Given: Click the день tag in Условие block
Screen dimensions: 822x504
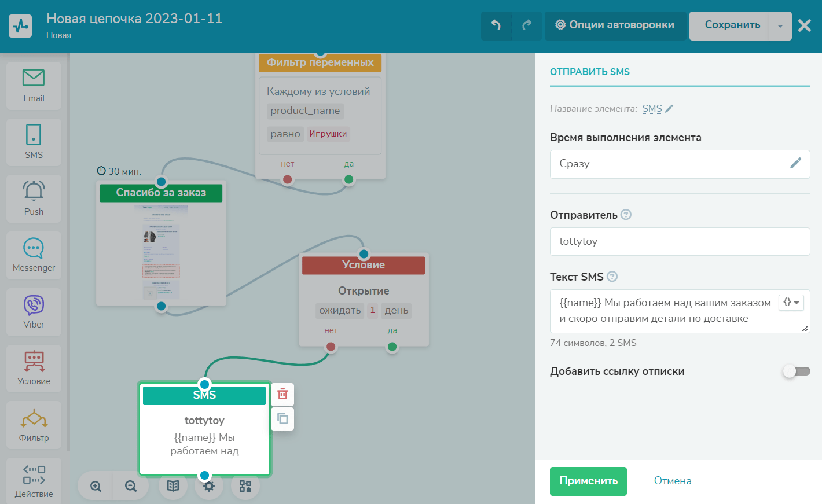Looking at the screenshot, I should (x=397, y=310).
